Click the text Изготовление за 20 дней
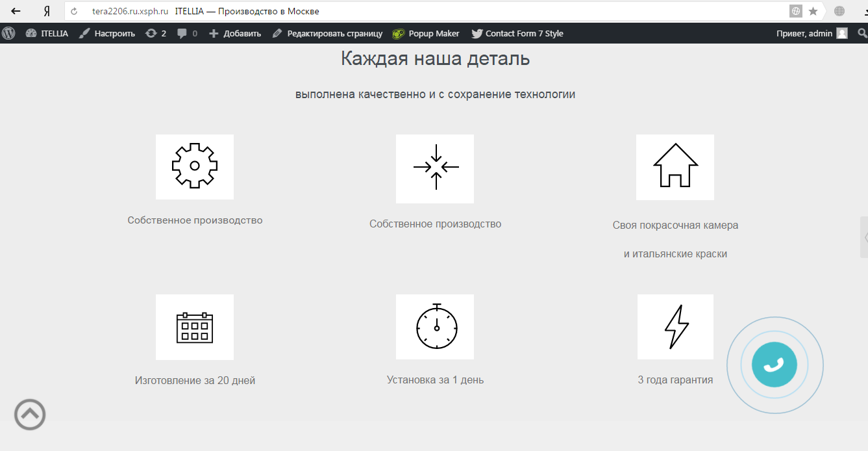This screenshot has height=451, width=868. (x=195, y=381)
